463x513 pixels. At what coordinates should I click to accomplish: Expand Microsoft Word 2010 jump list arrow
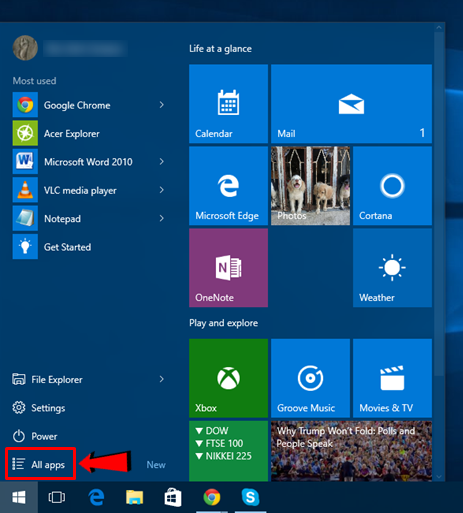tap(162, 162)
